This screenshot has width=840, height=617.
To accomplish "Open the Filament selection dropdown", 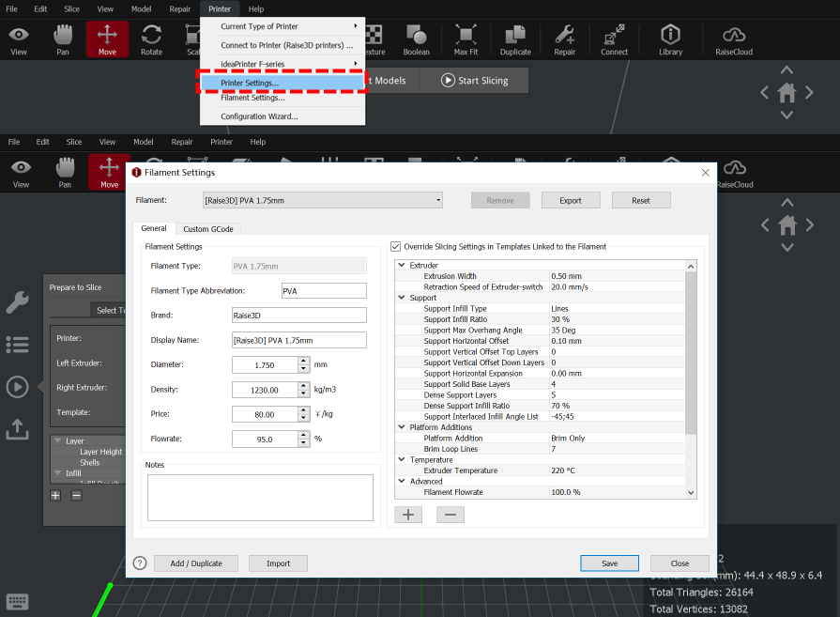I will (x=322, y=200).
